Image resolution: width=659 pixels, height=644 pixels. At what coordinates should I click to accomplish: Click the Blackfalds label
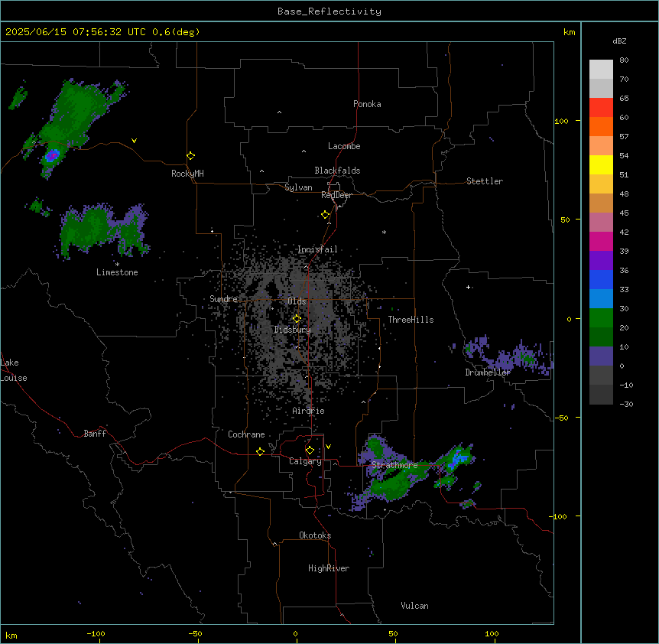(337, 171)
